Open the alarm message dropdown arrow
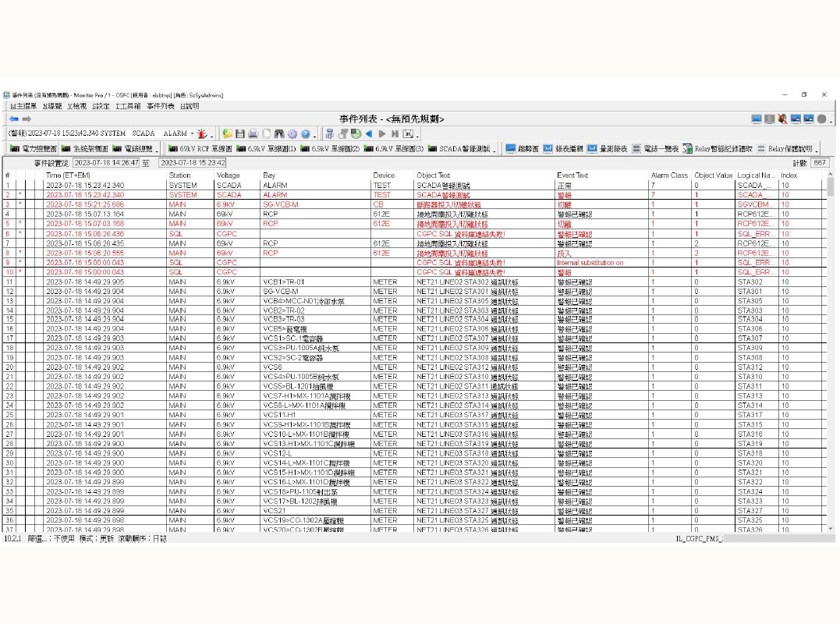Viewport: 840px width, 624px height. point(192,133)
